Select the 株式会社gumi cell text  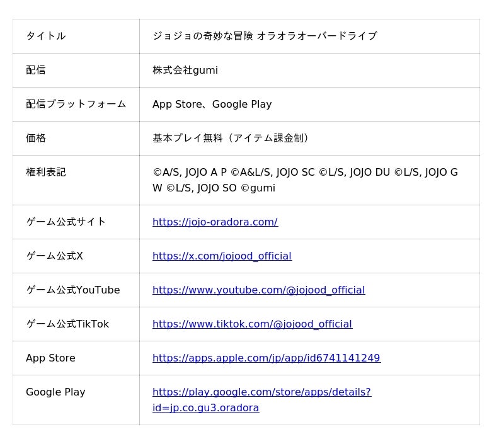coord(185,70)
